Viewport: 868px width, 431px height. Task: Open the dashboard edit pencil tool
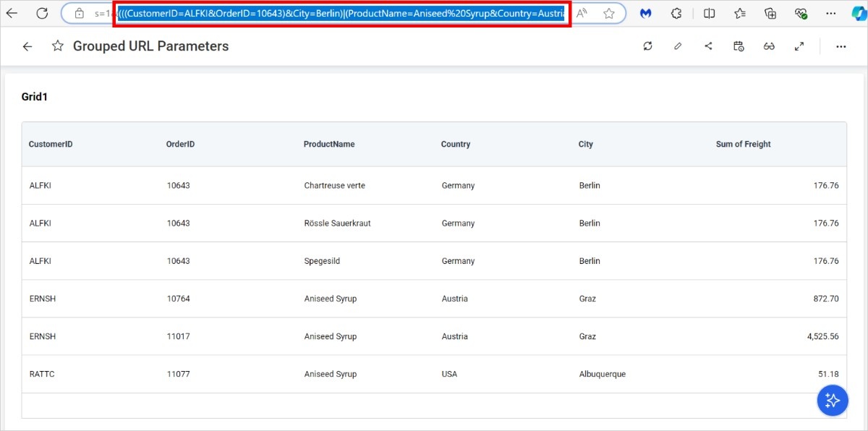678,46
